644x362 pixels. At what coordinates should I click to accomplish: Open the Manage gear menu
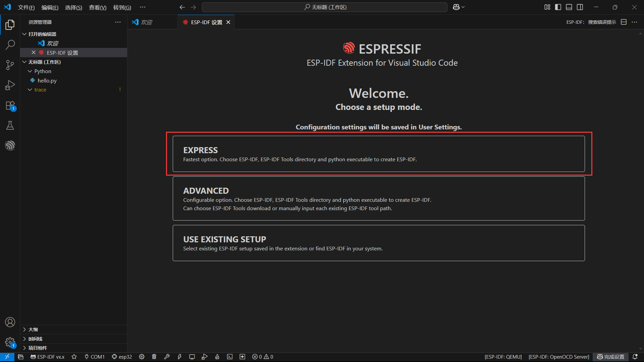(10, 342)
